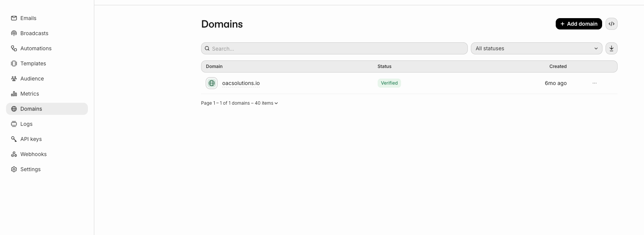Image resolution: width=644 pixels, height=235 pixels.
Task: Open the oacsolutions.io domain link
Action: pyautogui.click(x=241, y=83)
